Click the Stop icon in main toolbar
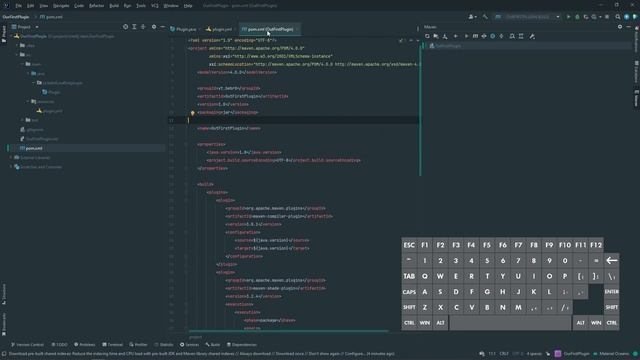This screenshot has width=640, height=360. click(x=607, y=17)
